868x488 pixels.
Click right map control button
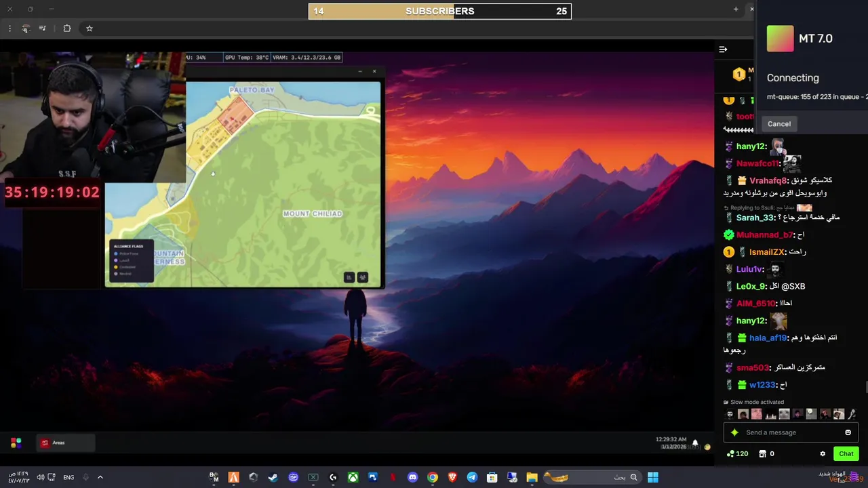tap(362, 277)
